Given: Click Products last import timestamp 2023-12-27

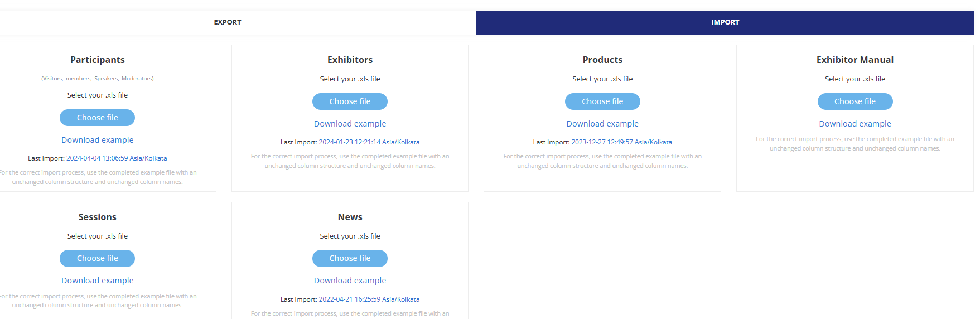Looking at the screenshot, I should tap(621, 142).
